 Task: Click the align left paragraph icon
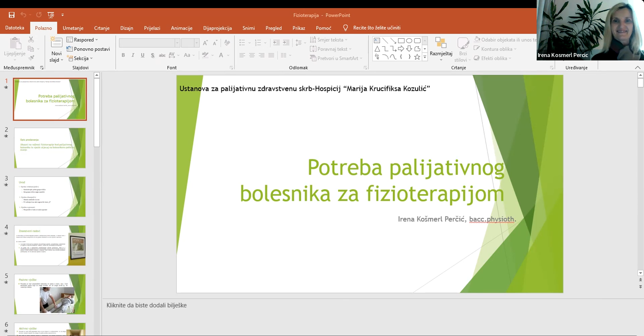pos(242,55)
